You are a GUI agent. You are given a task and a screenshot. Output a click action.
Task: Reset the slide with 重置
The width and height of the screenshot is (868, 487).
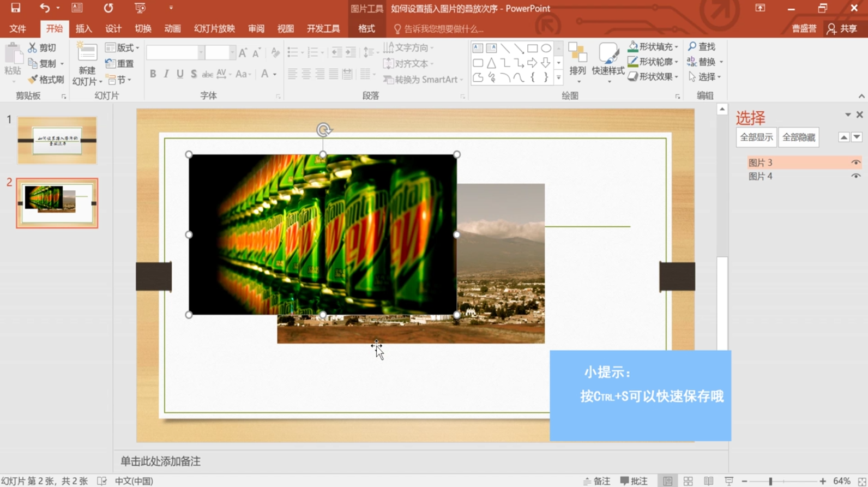tap(120, 63)
